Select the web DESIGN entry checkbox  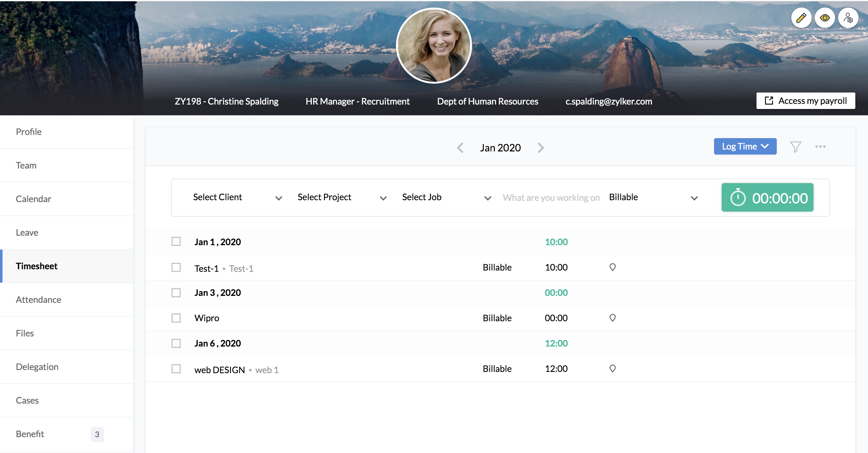click(x=176, y=368)
